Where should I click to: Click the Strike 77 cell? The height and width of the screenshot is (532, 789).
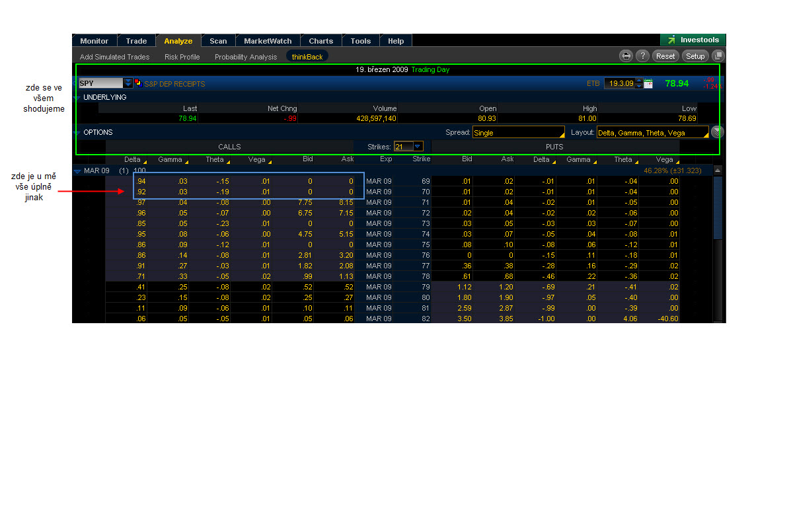[x=426, y=266]
